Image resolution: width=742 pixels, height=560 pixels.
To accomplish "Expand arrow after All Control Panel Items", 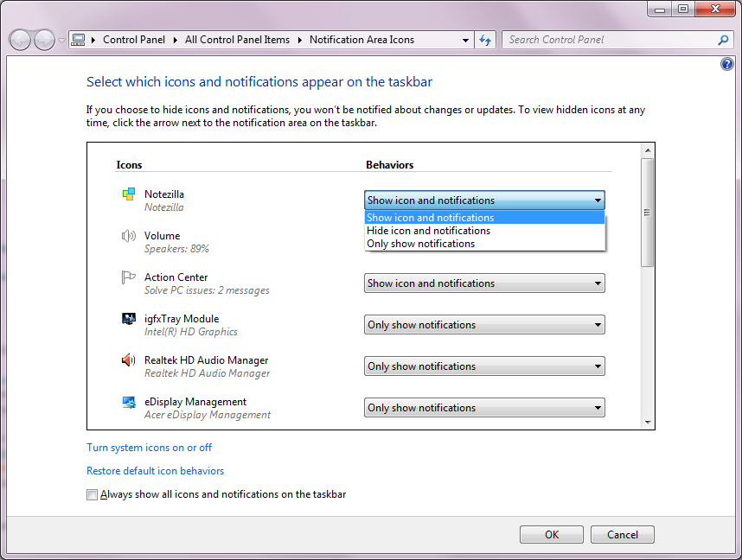I will tap(299, 41).
